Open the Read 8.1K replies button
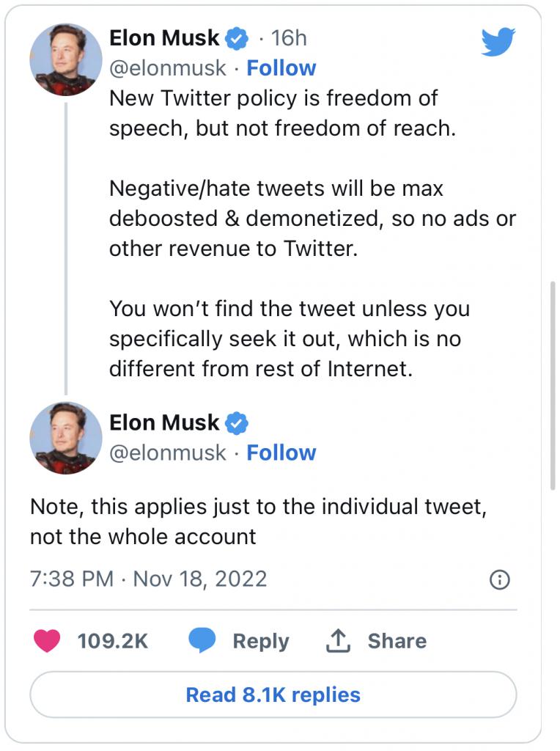The width and height of the screenshot is (560, 751). pyautogui.click(x=273, y=695)
